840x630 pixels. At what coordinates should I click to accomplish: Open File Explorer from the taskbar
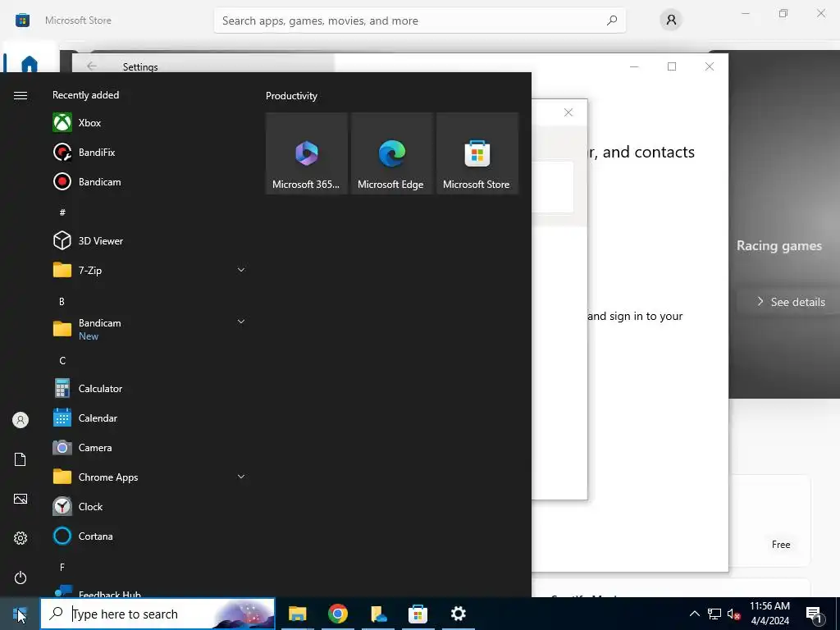[x=297, y=614]
